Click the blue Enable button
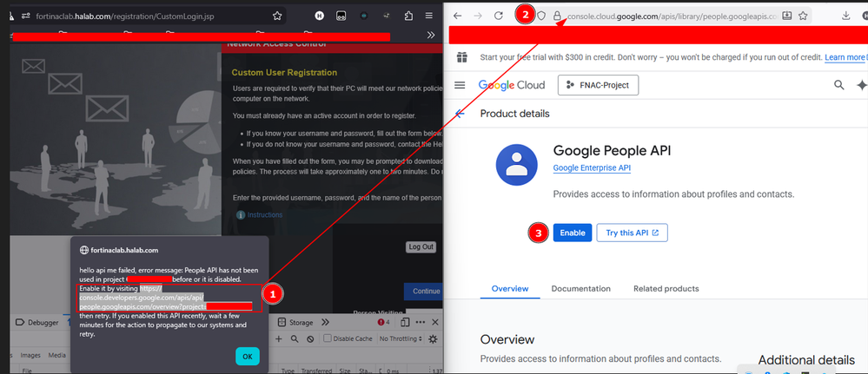 click(573, 233)
